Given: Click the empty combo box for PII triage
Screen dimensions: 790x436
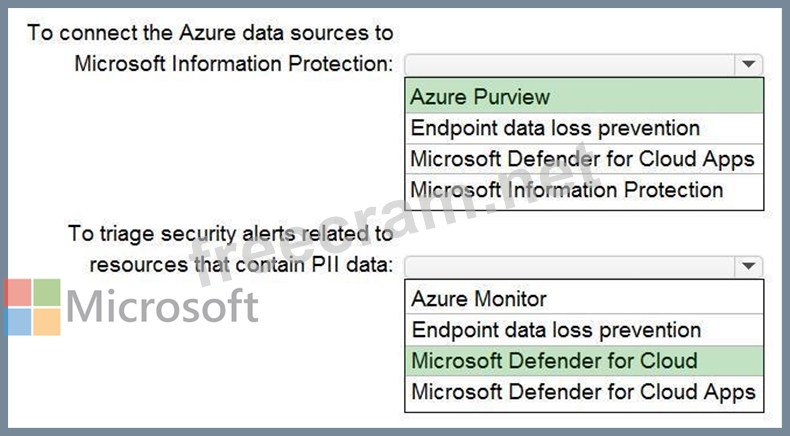Looking at the screenshot, I should [x=570, y=266].
